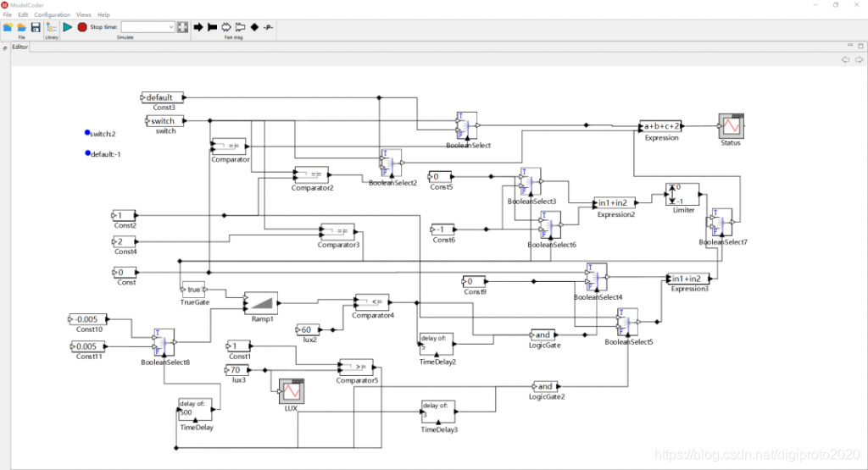The image size is (868, 470).
Task: Select the default Const3 block
Action: click(162, 97)
